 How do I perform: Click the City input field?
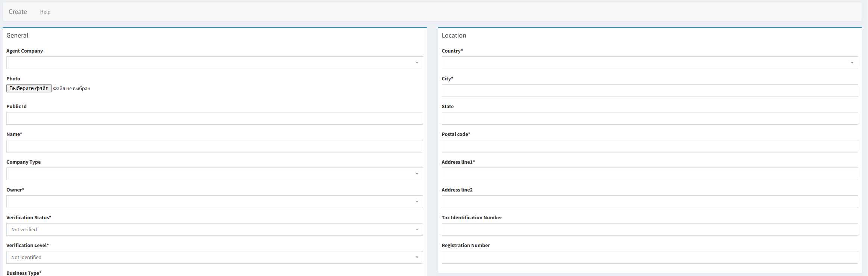coord(649,90)
